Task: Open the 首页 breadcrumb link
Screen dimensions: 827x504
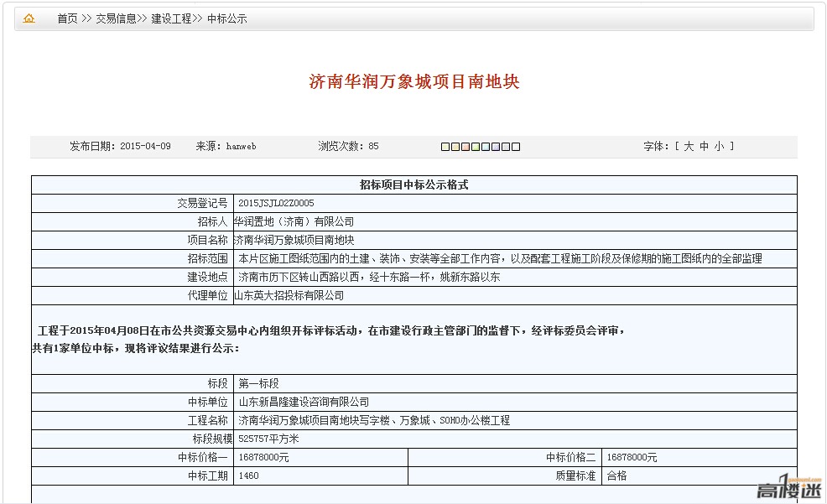Action: coord(67,18)
